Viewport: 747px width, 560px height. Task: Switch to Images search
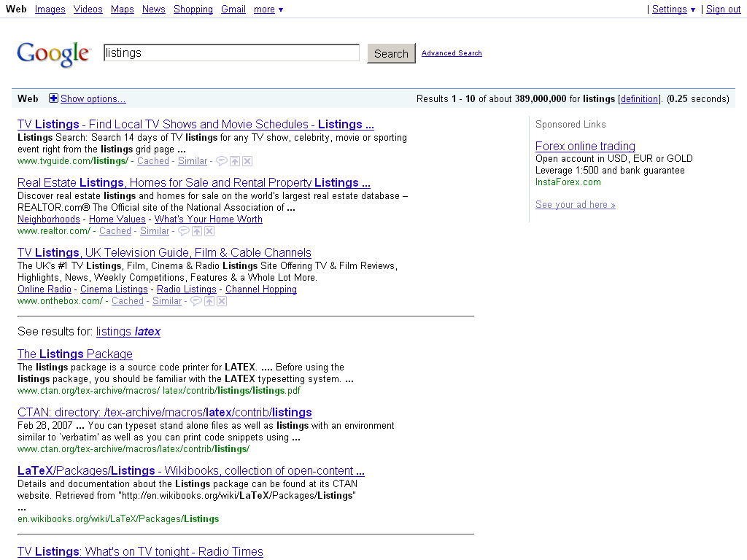pyautogui.click(x=50, y=9)
